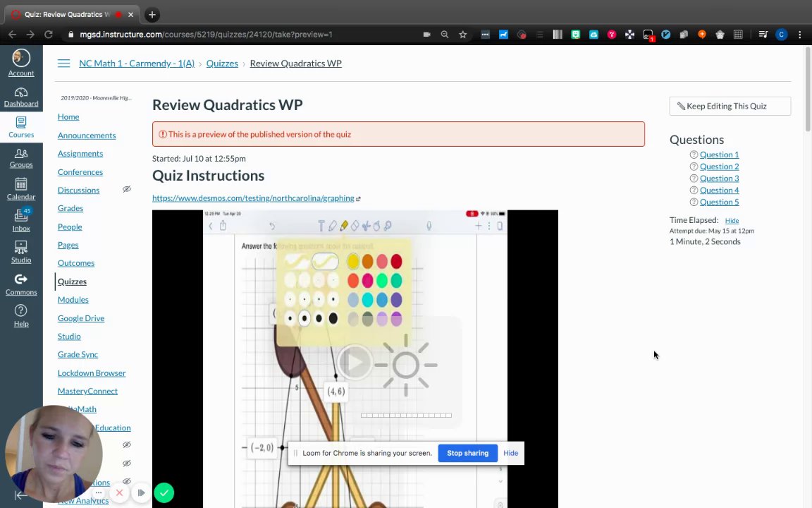The image size is (812, 508).
Task: Open People in course navigation
Action: pos(70,226)
